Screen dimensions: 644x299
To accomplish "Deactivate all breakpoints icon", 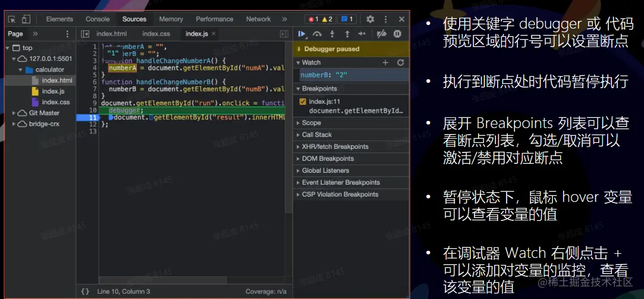I will 382,34.
